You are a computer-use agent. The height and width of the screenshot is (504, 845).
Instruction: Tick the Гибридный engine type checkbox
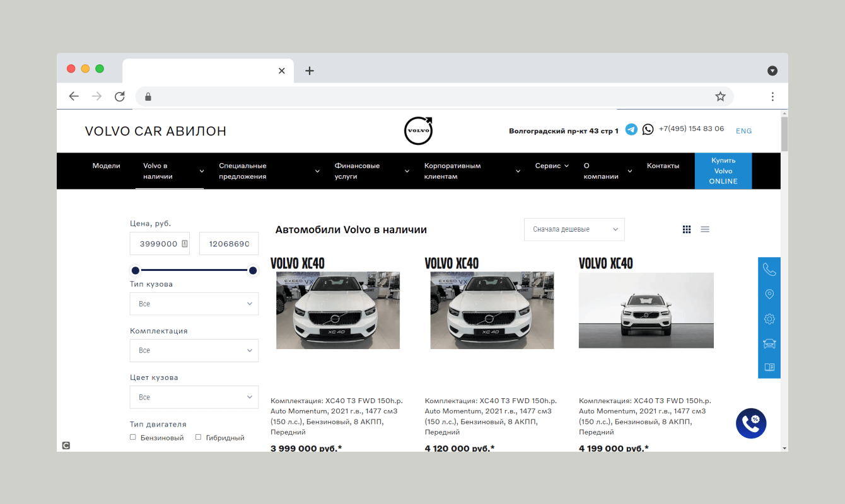pyautogui.click(x=198, y=437)
